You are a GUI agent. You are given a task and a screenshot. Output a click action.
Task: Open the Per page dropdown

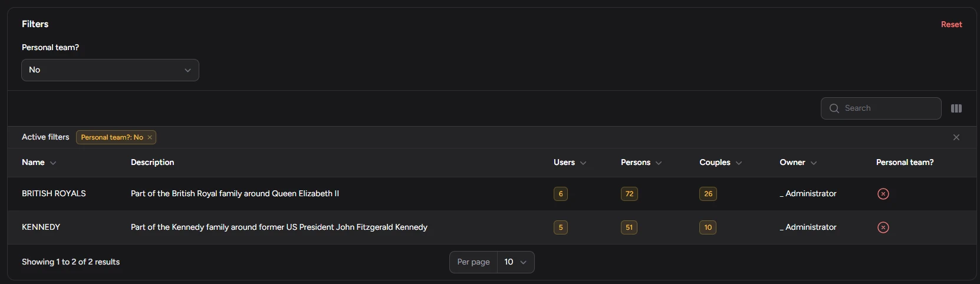click(x=515, y=262)
